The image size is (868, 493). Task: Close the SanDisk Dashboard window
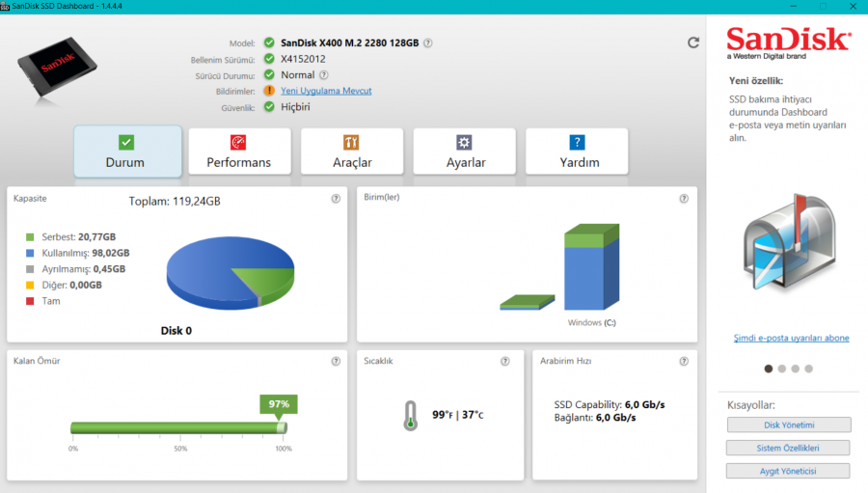click(854, 6)
